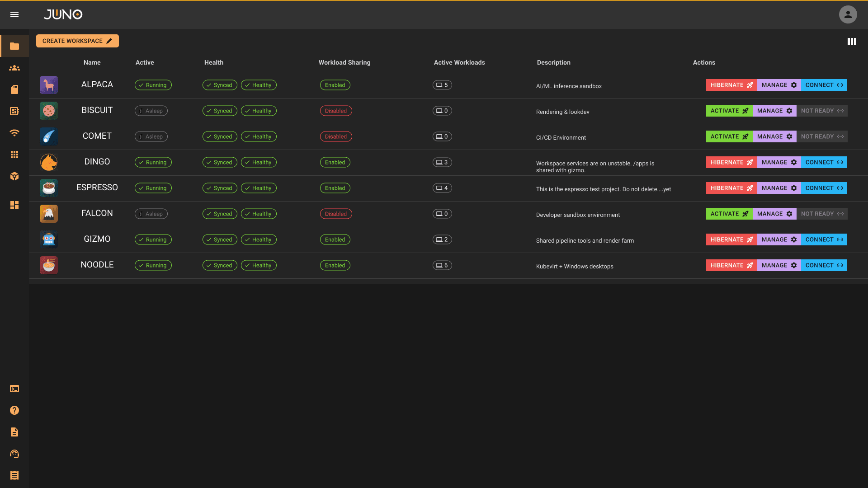868x488 pixels.
Task: Open the hamburger navigation menu
Action: [14, 14]
